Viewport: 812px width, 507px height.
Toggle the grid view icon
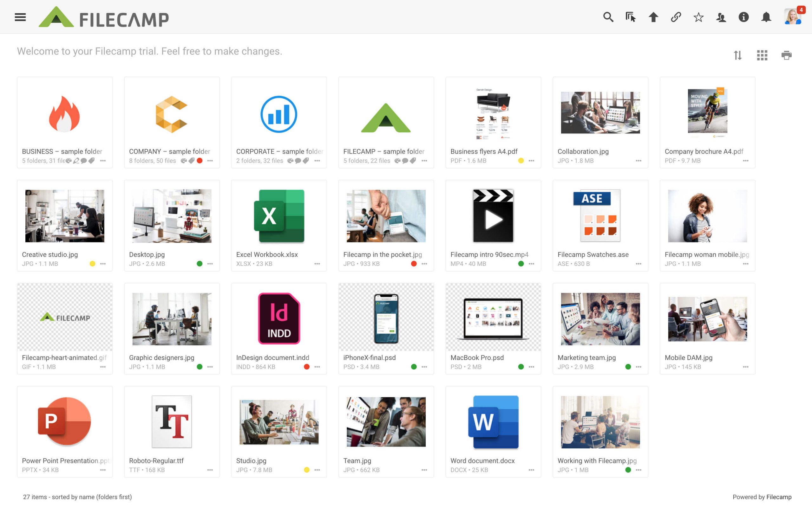pyautogui.click(x=762, y=55)
